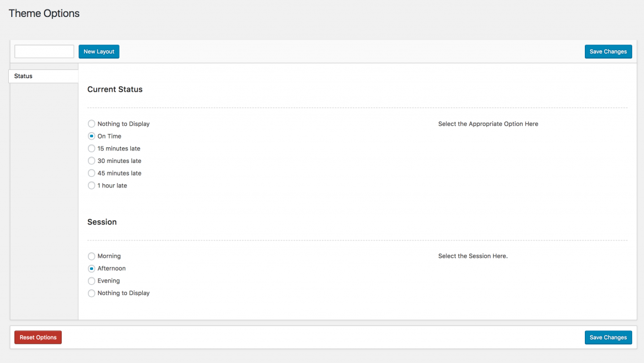This screenshot has width=644, height=363.
Task: Click the bottom Save Changes button
Action: pos(608,338)
